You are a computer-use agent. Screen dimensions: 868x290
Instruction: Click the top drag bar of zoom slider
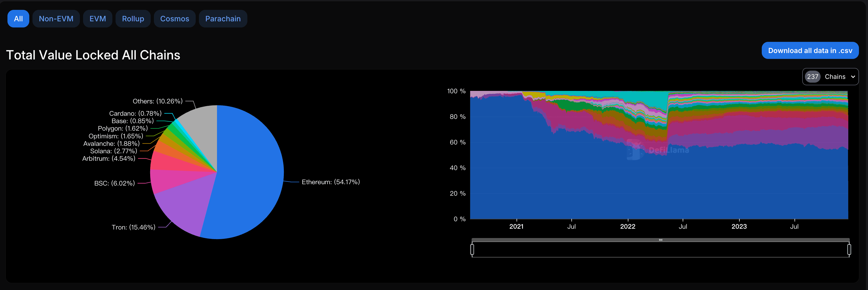pyautogui.click(x=660, y=240)
